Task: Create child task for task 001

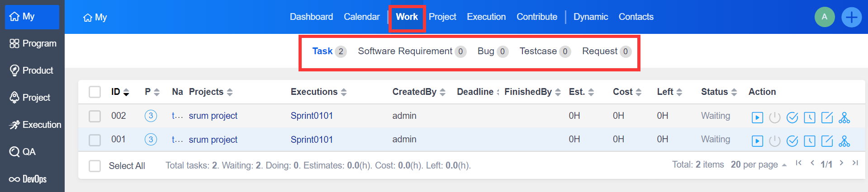Action: point(844,141)
